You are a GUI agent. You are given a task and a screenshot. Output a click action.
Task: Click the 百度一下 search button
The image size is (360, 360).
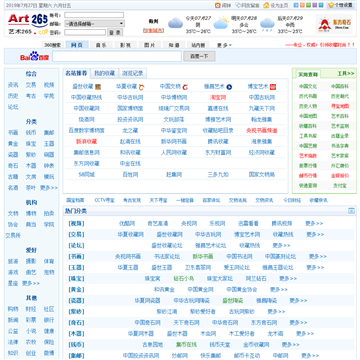(199, 56)
